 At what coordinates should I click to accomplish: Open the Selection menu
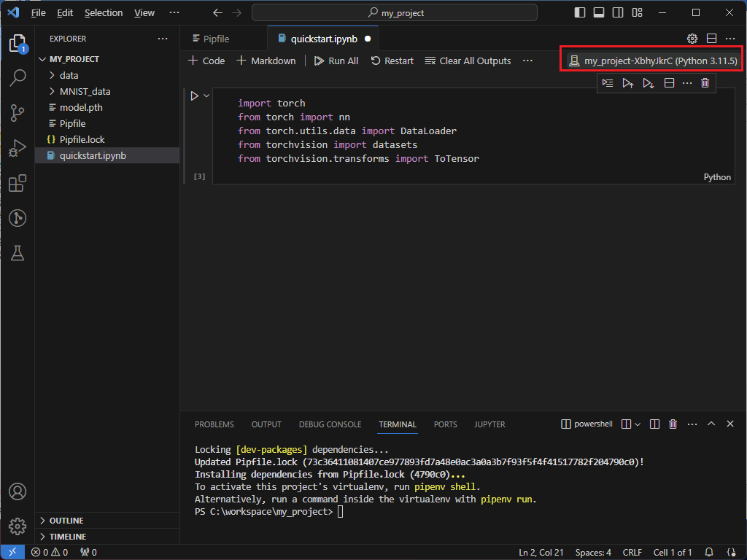(104, 13)
